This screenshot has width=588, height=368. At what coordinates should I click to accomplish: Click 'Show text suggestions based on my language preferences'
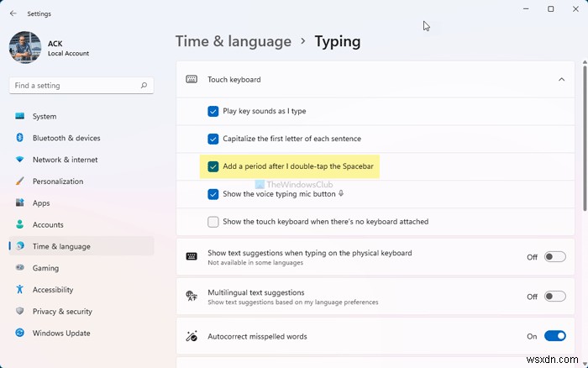(x=293, y=302)
